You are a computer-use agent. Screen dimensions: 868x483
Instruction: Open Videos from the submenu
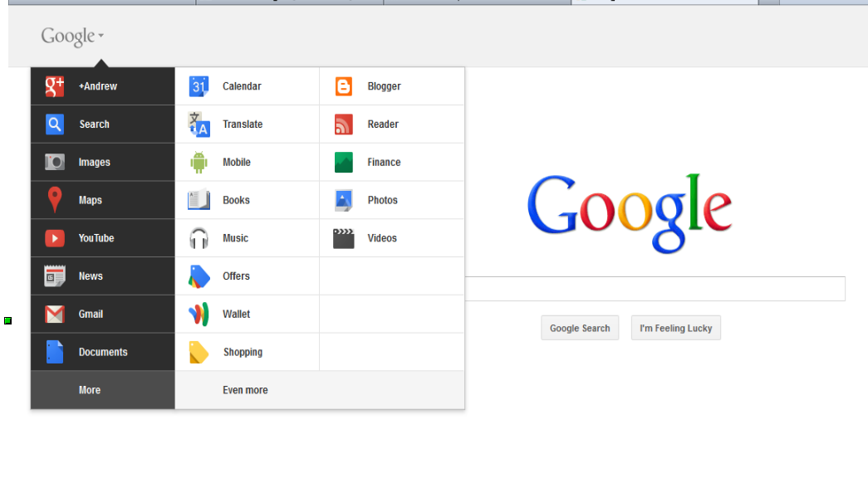click(392, 238)
